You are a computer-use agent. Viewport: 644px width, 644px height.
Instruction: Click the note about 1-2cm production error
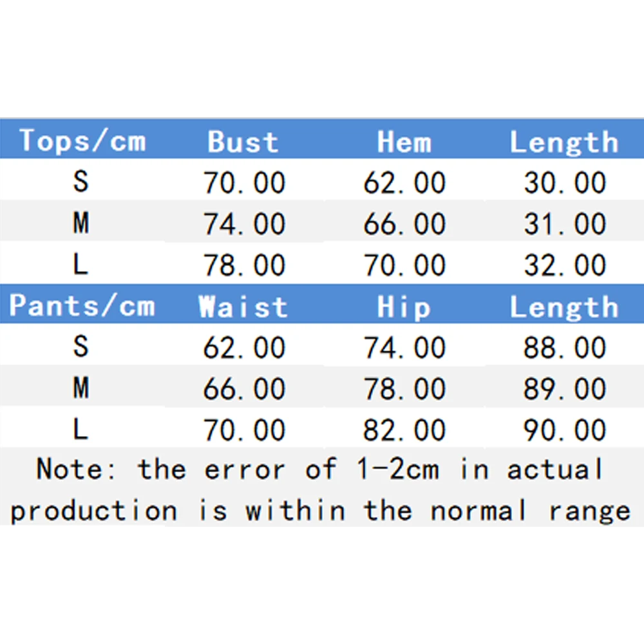321,489
